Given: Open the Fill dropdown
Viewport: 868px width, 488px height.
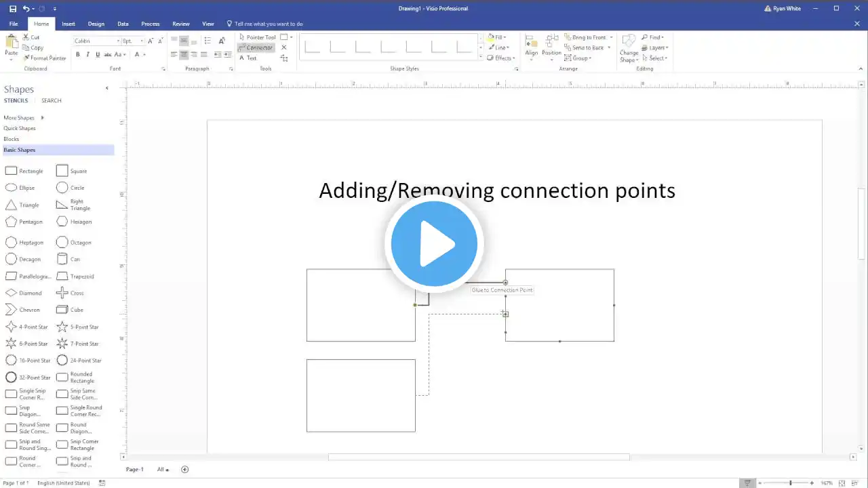Looking at the screenshot, I should pos(497,37).
